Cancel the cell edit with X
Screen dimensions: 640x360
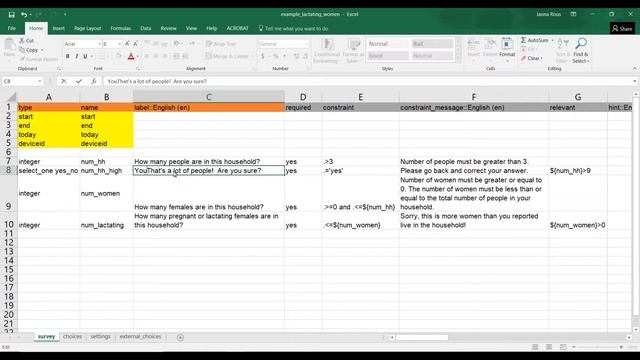point(64,81)
